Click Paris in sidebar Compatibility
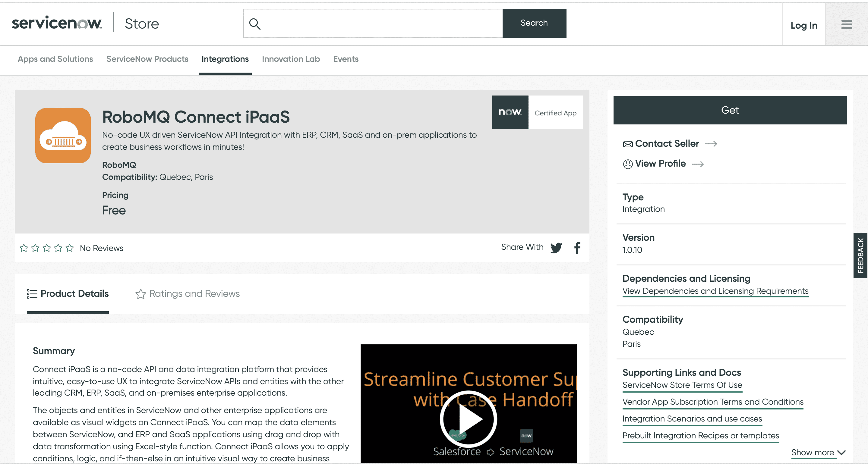 coord(631,344)
